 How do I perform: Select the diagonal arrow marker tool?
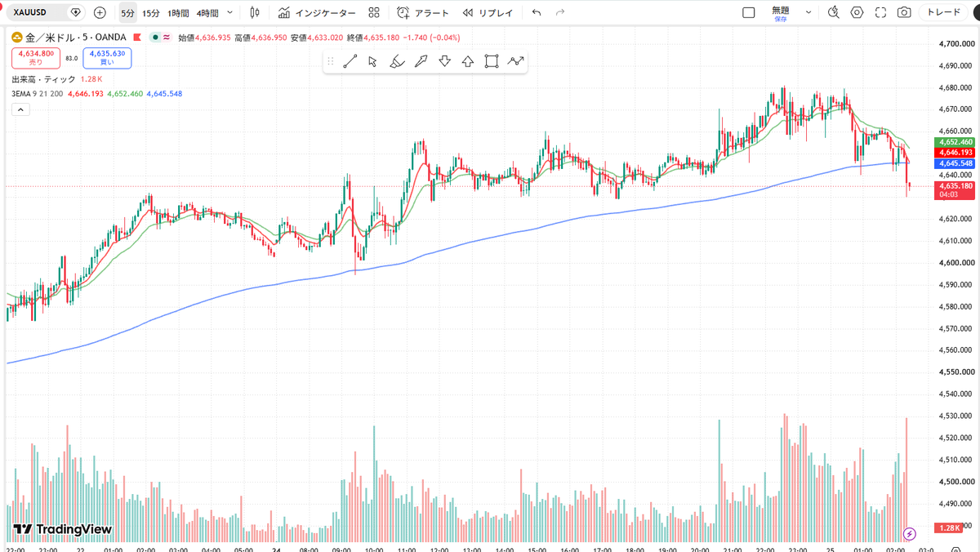click(x=421, y=61)
